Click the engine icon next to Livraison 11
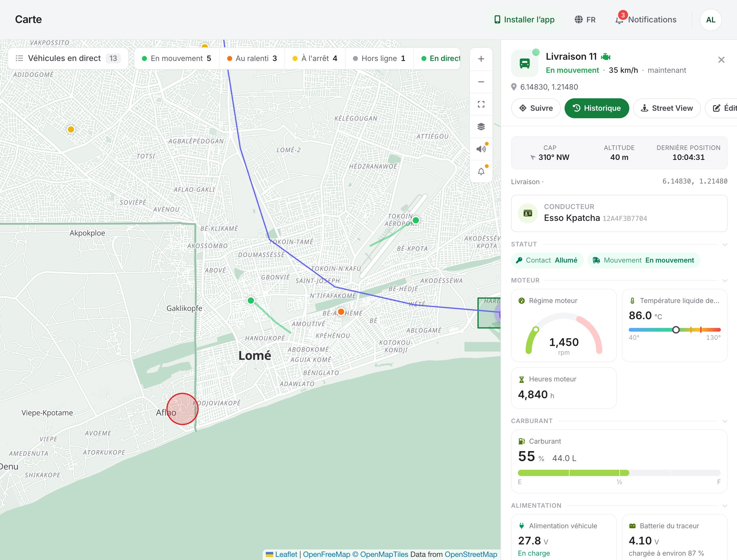 606,57
